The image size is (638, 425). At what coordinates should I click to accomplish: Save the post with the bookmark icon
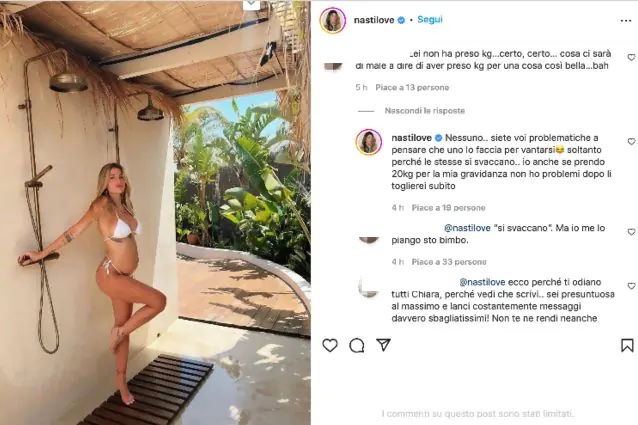click(x=627, y=345)
